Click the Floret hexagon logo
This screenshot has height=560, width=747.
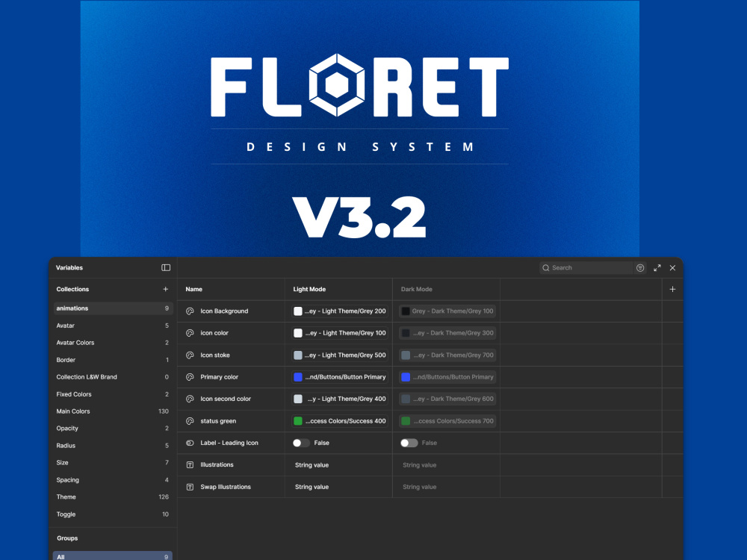[x=337, y=85]
